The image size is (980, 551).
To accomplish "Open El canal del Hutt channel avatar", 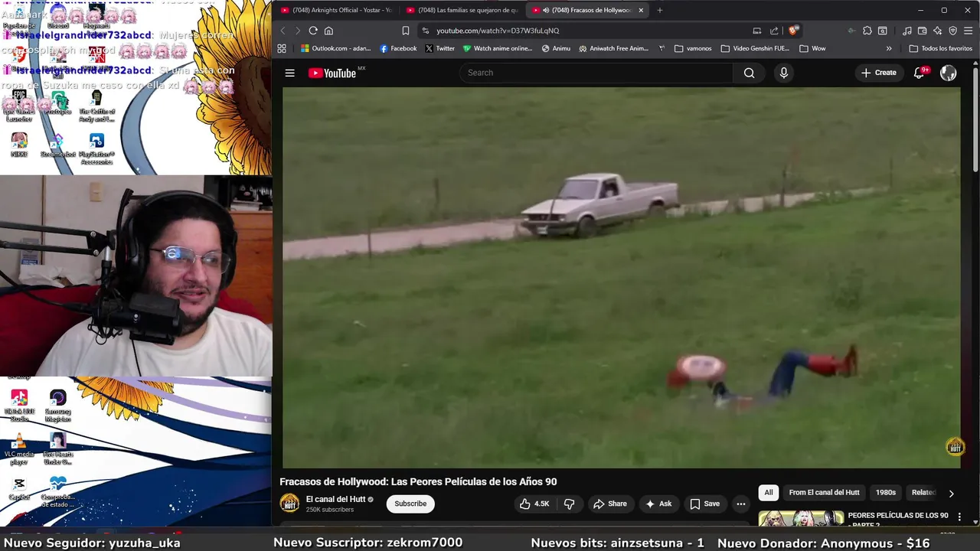I will (x=289, y=503).
